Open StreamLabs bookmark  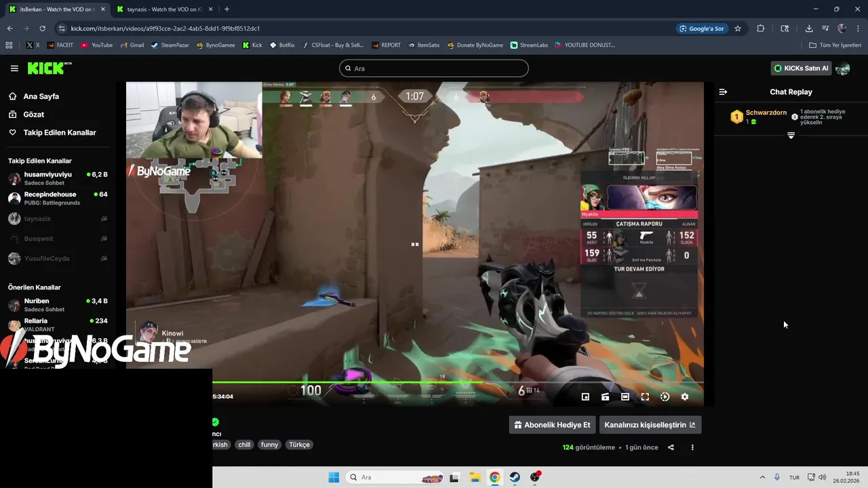tap(529, 45)
